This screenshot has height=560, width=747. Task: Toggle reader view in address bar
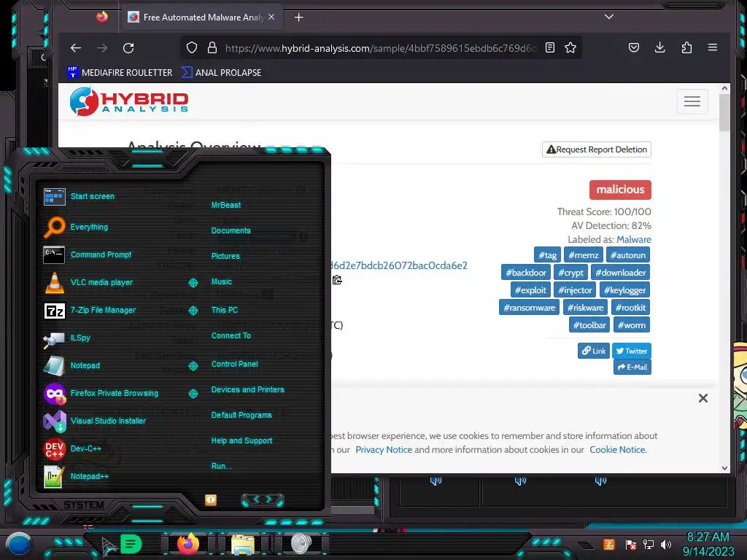tap(550, 47)
